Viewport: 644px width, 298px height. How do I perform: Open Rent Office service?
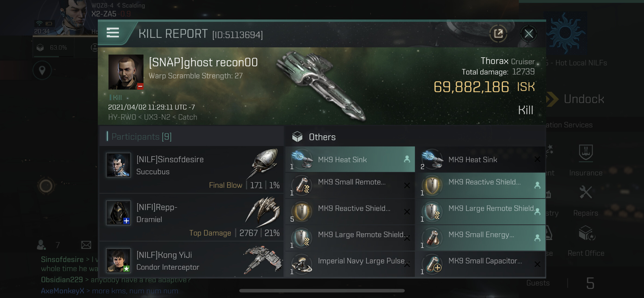click(586, 241)
